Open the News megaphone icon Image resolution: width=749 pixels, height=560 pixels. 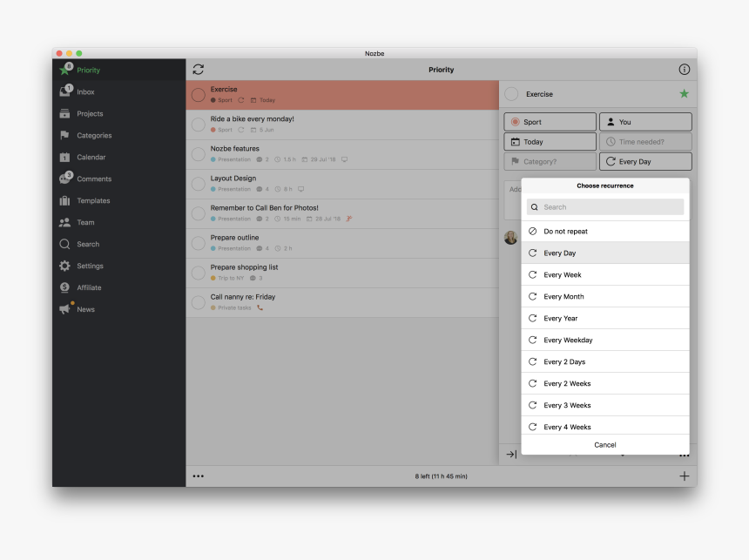(65, 308)
